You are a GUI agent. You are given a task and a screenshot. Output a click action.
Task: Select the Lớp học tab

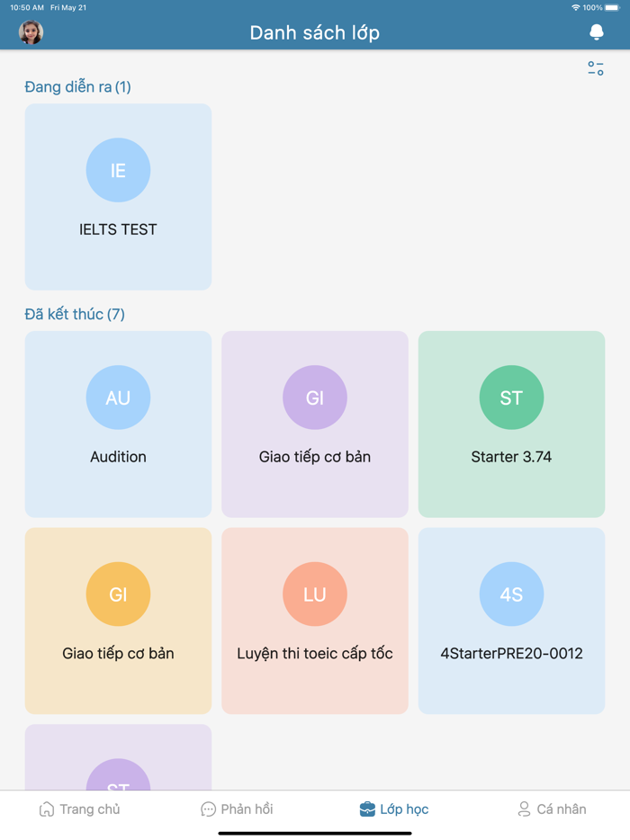[394, 809]
